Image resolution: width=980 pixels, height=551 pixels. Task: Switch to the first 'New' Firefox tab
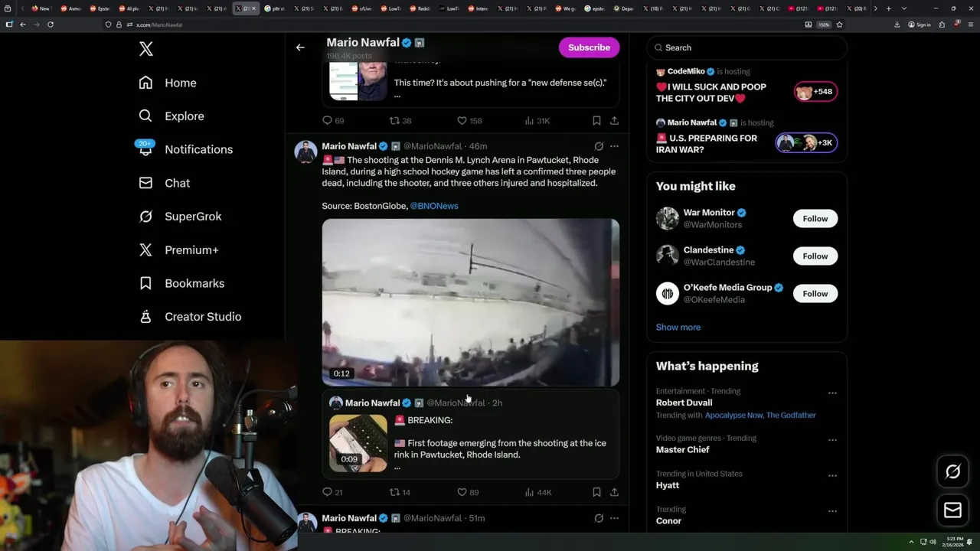point(41,8)
